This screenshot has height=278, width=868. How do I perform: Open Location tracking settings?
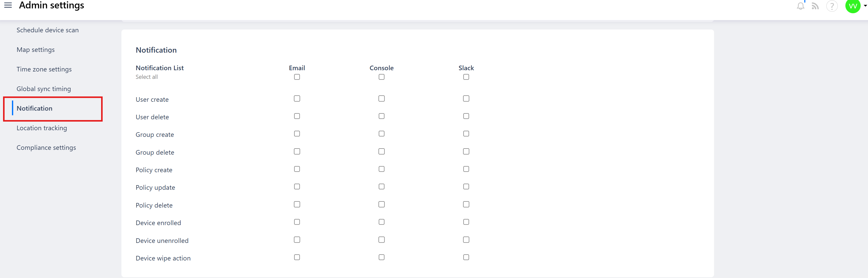pos(42,128)
